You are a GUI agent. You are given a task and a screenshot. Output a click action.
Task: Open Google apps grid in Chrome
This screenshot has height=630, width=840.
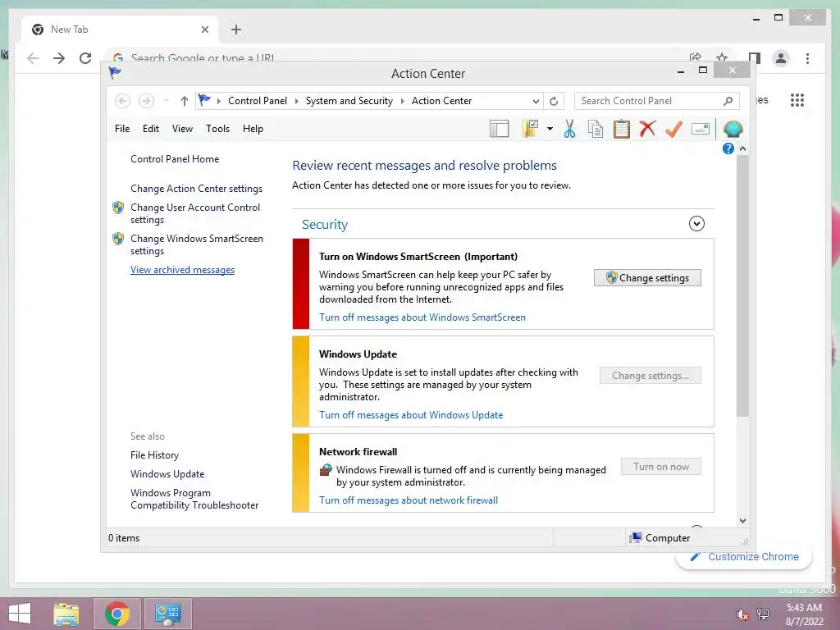point(797,100)
